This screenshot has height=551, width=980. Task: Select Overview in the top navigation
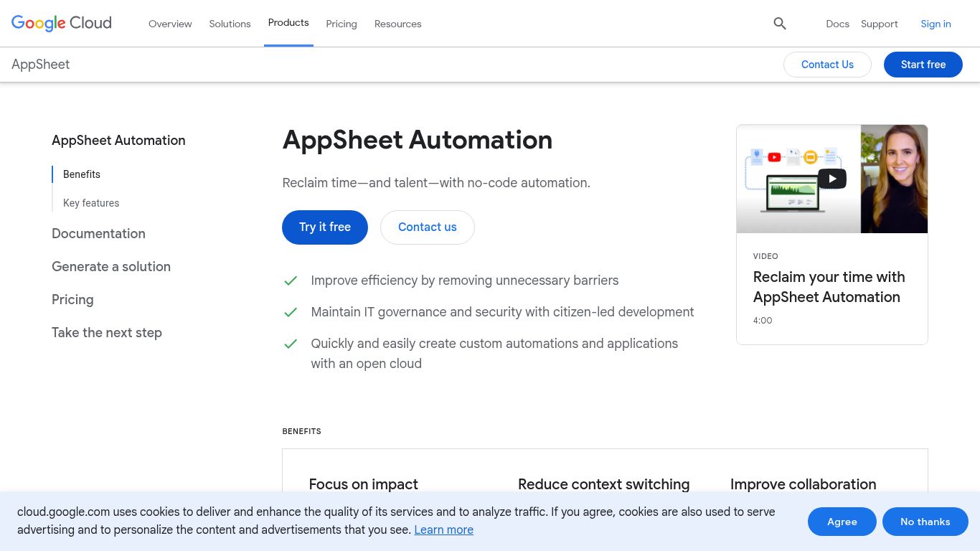pyautogui.click(x=170, y=24)
